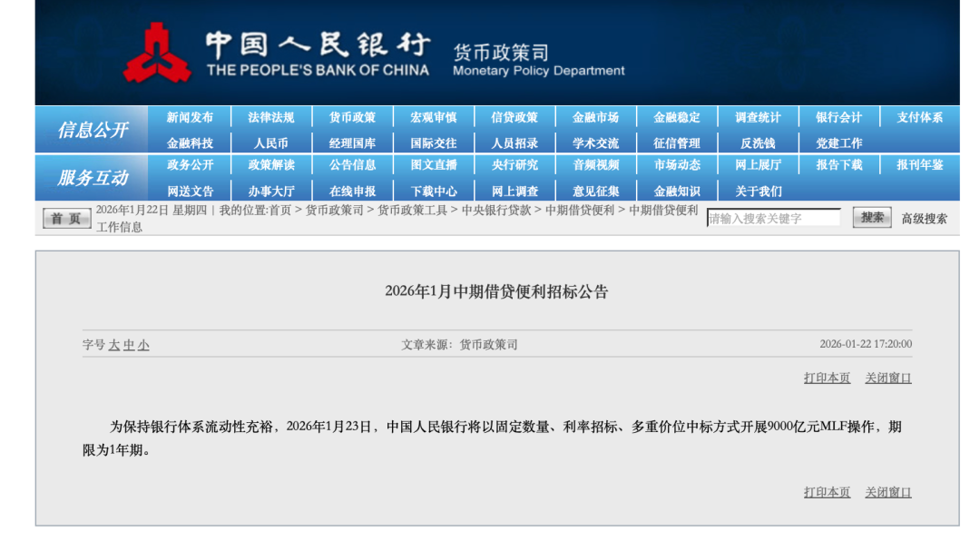
Task: Click the 首页 home button
Action: 67,218
